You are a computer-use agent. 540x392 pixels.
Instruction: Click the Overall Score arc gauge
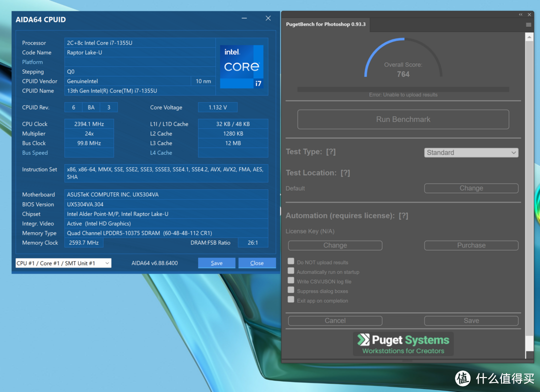coord(403,58)
